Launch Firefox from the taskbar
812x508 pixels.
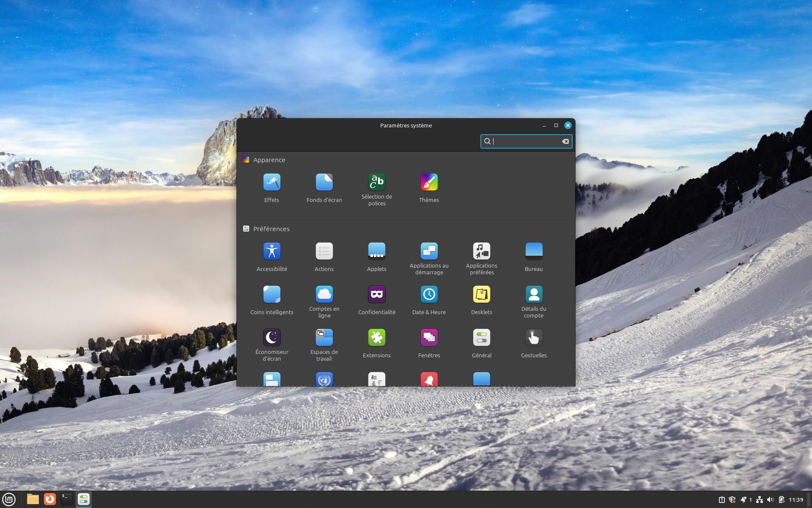[50, 499]
